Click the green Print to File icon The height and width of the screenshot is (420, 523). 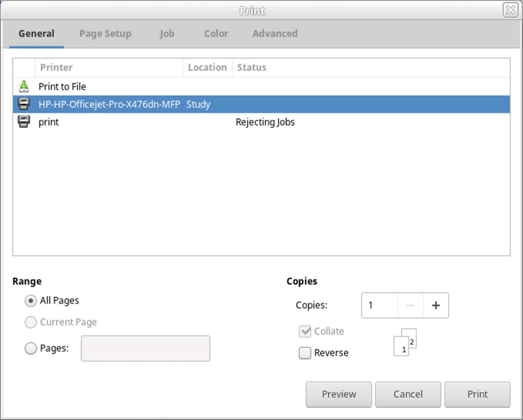coord(24,86)
